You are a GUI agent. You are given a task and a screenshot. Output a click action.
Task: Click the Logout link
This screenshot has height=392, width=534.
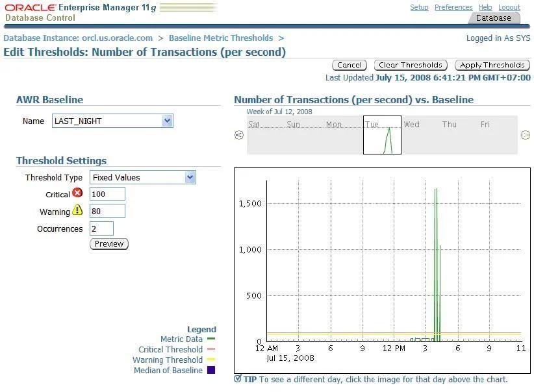tap(509, 7)
